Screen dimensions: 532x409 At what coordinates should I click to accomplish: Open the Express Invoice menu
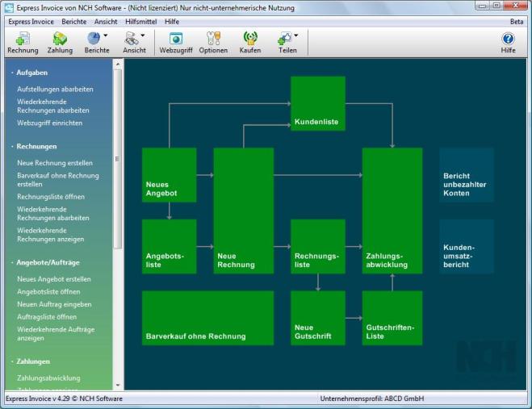(x=31, y=22)
